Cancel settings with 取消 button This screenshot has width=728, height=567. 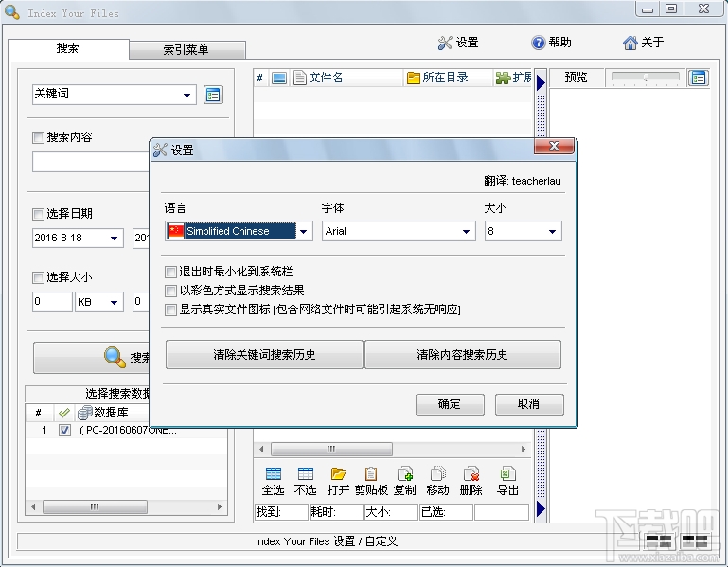tap(529, 404)
